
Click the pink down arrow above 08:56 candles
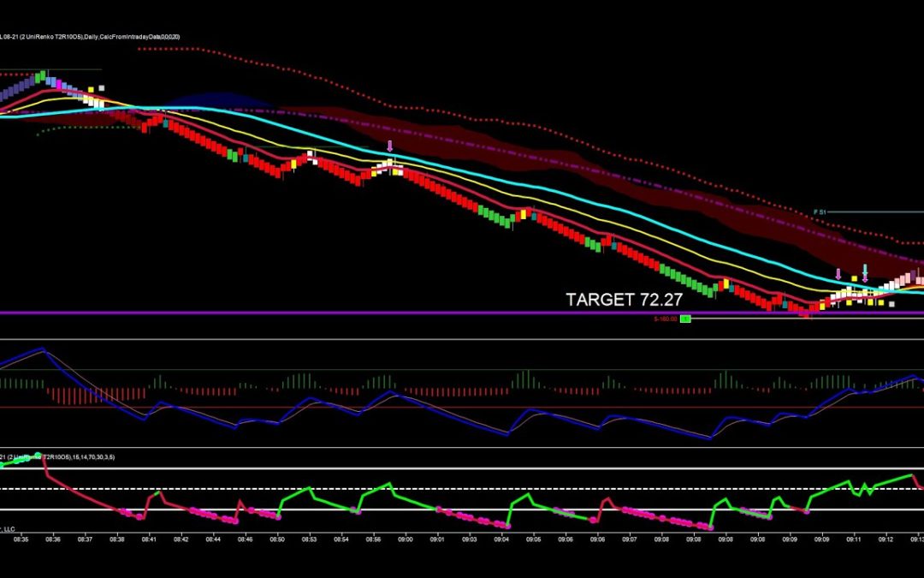(x=390, y=146)
